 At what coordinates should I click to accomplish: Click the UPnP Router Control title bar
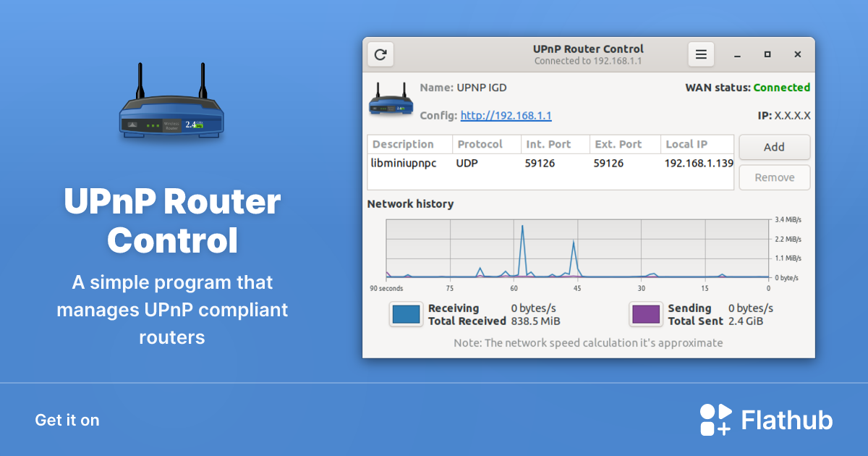(x=587, y=48)
